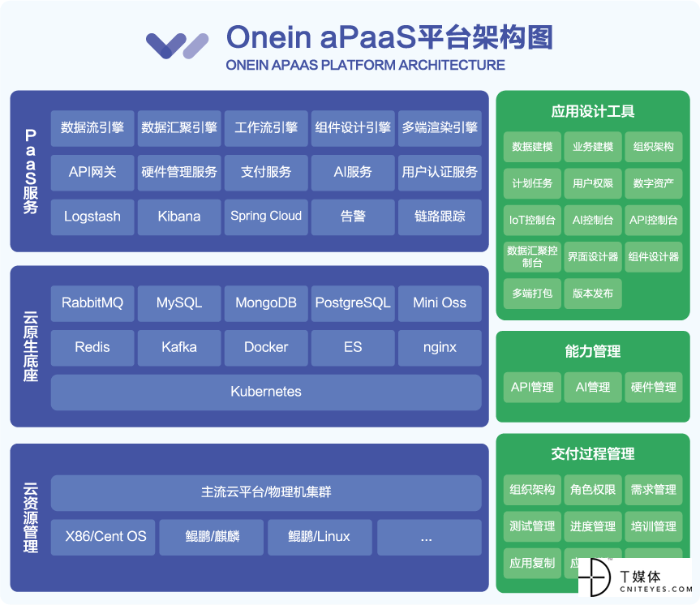Click the 计划任务 tile
The image size is (700, 605).
532,183
